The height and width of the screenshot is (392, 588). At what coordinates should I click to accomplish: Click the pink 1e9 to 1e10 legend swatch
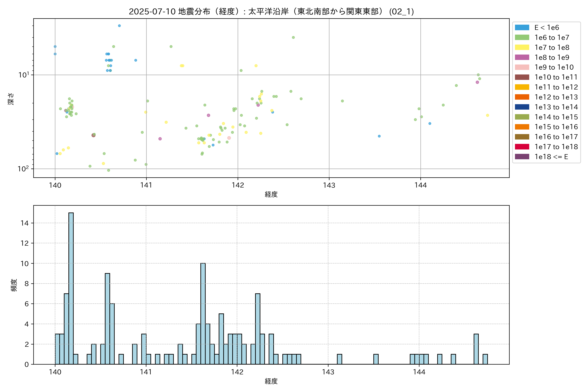(x=522, y=67)
